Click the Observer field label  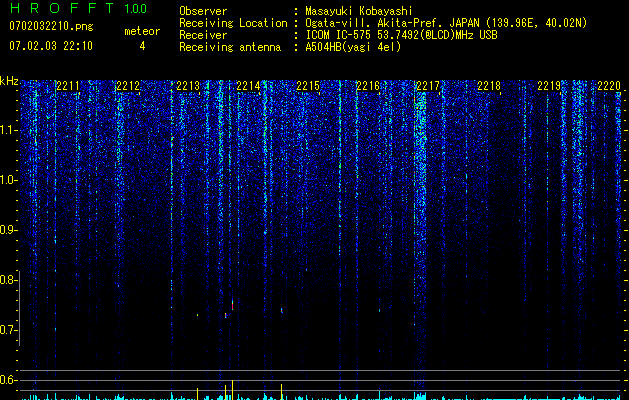point(203,11)
